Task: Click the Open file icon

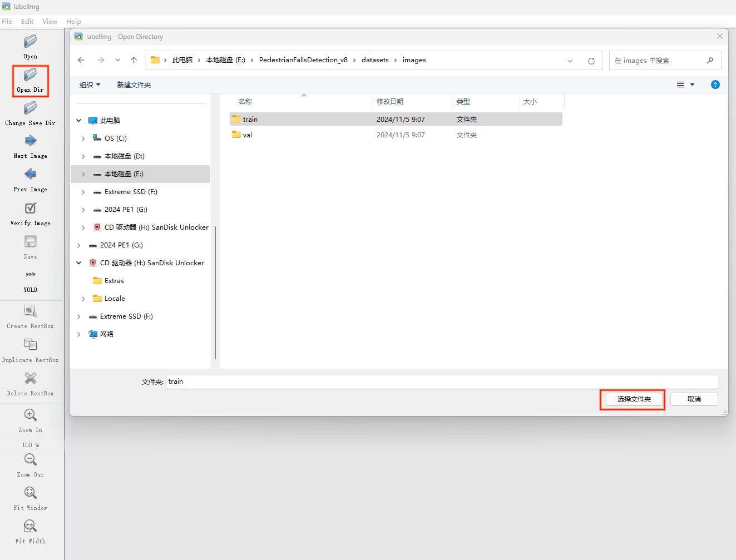Action: coord(31,42)
